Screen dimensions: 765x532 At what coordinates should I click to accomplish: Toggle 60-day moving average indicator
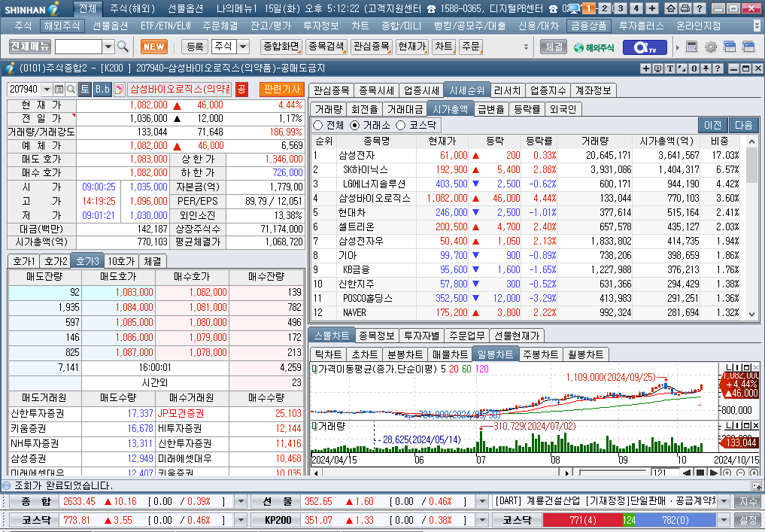click(x=467, y=369)
